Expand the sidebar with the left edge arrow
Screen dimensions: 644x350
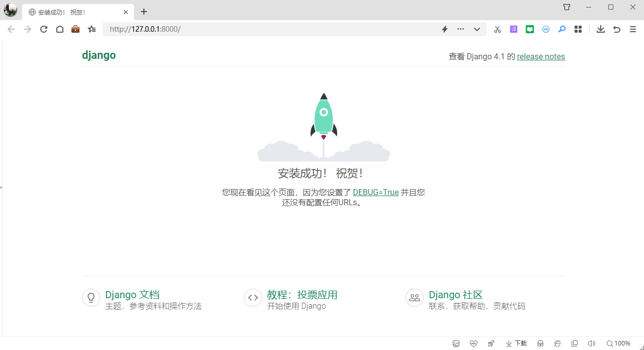(2, 187)
